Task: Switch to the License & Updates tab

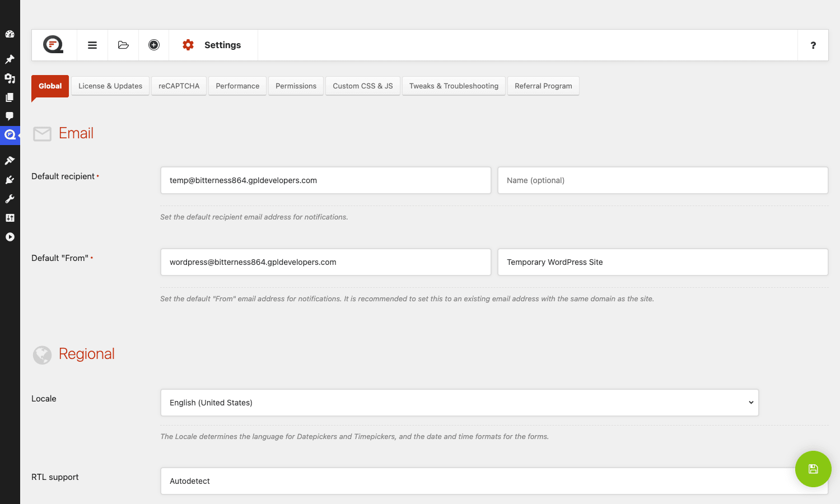Action: coord(110,86)
